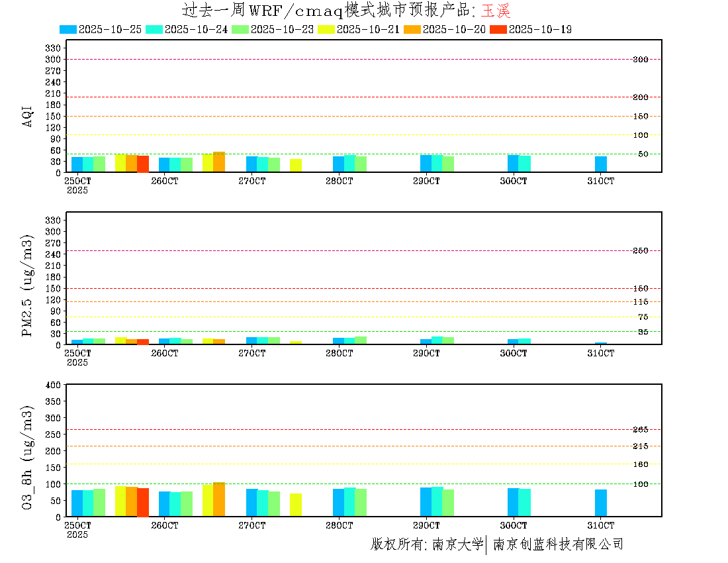Click the 南京创蓝科技有限公司 company text
The height and width of the screenshot is (563, 728).
[x=558, y=544]
